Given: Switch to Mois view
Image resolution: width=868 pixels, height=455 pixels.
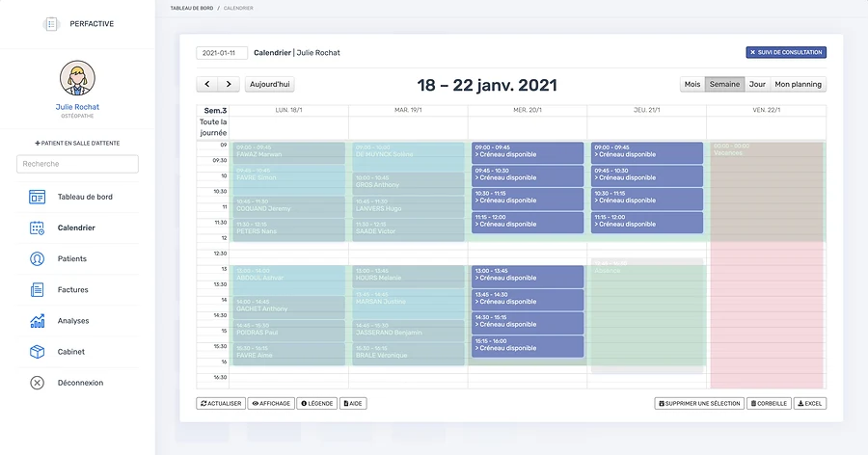Looking at the screenshot, I should (x=692, y=84).
